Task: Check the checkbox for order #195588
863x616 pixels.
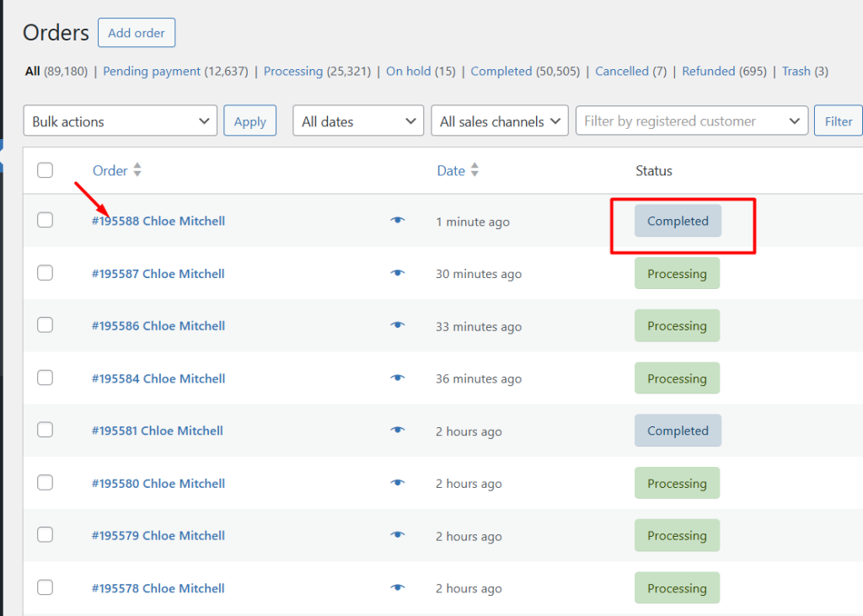Action: [45, 221]
